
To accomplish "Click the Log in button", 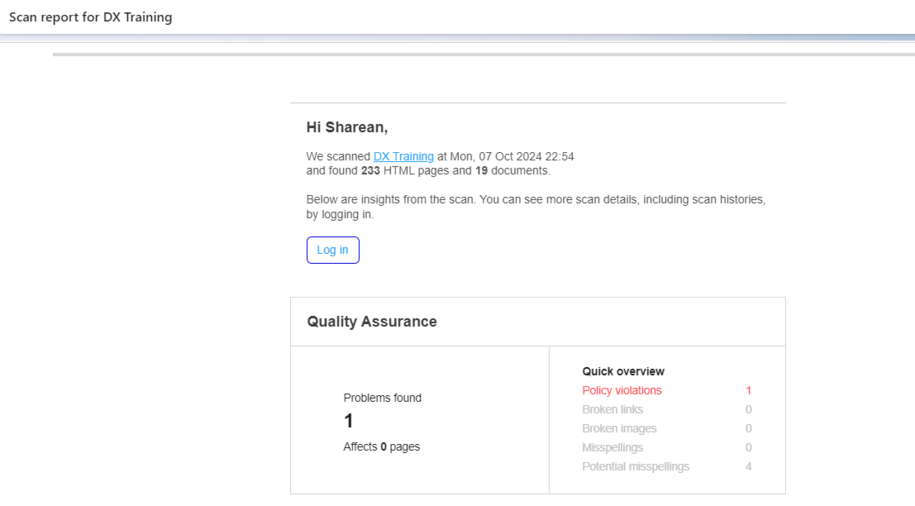I will (x=333, y=250).
